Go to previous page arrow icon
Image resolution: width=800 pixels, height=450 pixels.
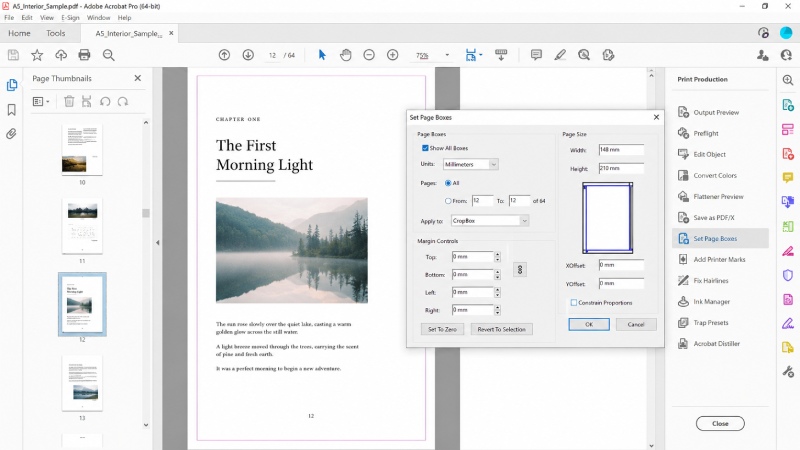tap(224, 55)
